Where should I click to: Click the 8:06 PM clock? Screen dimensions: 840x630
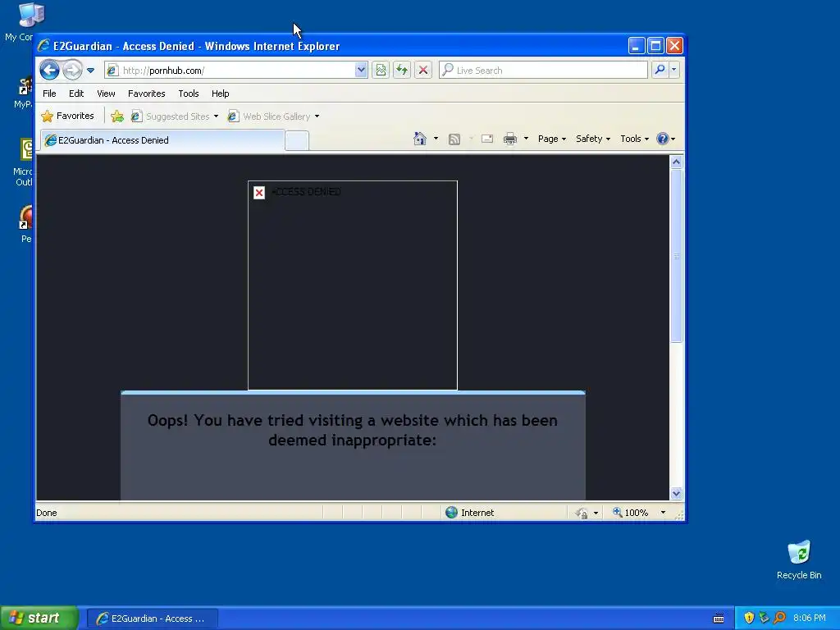[810, 619]
